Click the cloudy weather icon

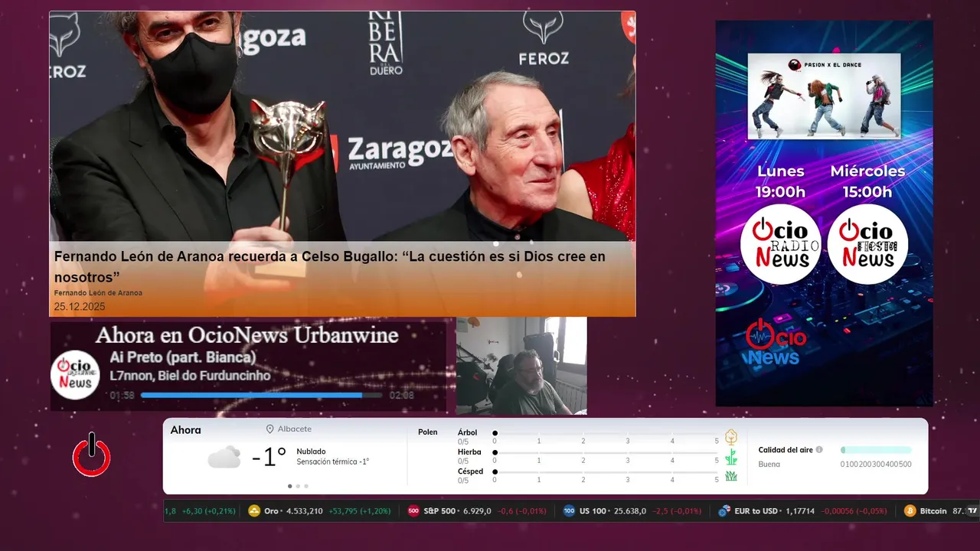(224, 457)
